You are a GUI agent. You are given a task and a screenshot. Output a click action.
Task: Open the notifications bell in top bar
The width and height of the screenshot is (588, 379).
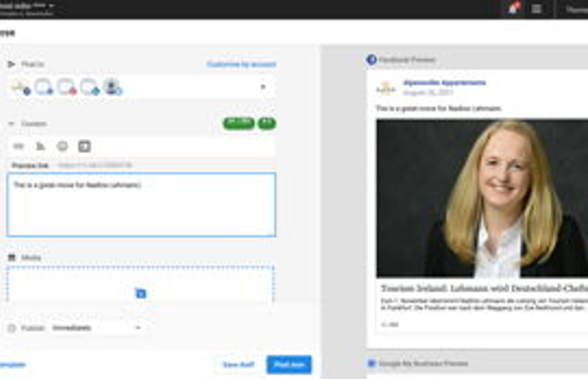click(x=513, y=8)
